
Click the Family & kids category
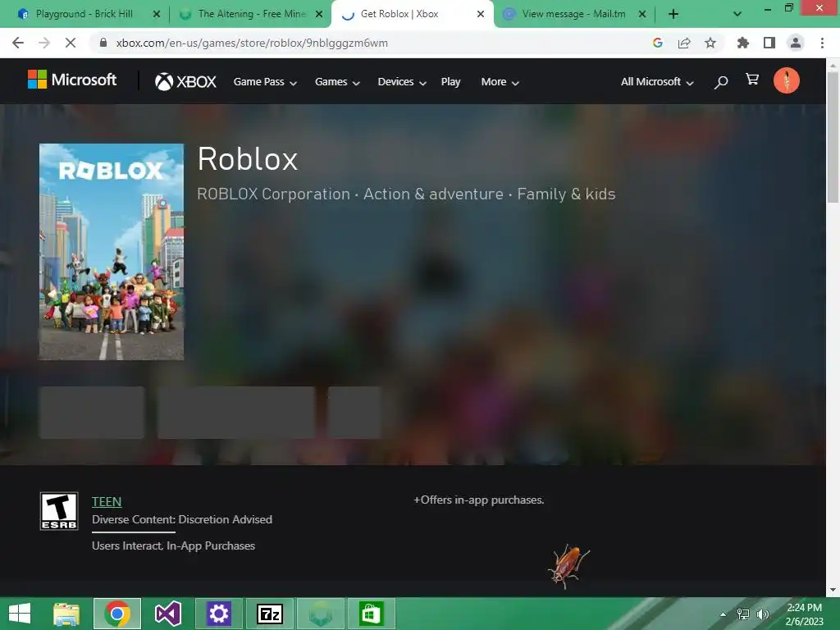pyautogui.click(x=566, y=194)
